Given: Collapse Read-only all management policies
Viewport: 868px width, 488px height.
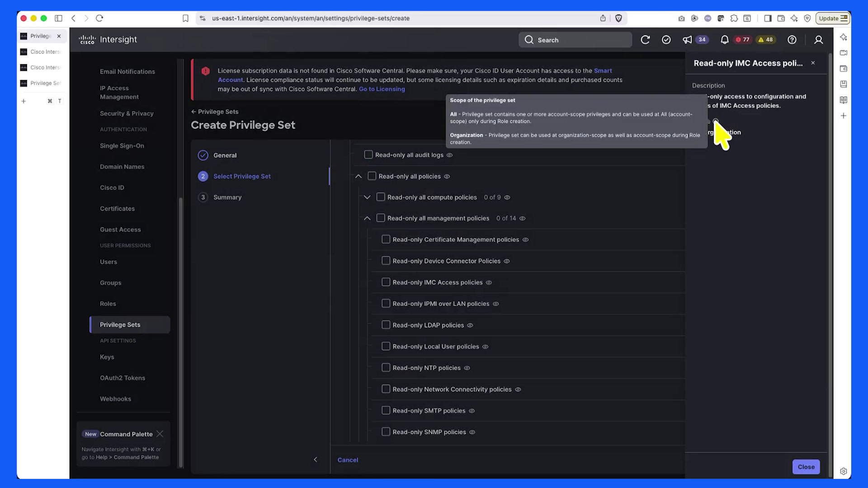Looking at the screenshot, I should coord(367,218).
